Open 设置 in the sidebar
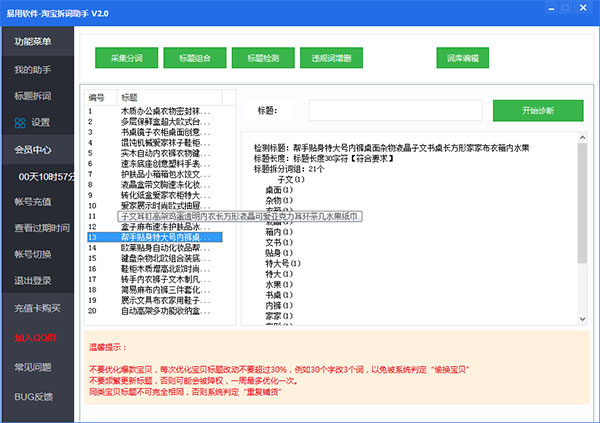Viewport: 600px width, 423px height. 41,122
